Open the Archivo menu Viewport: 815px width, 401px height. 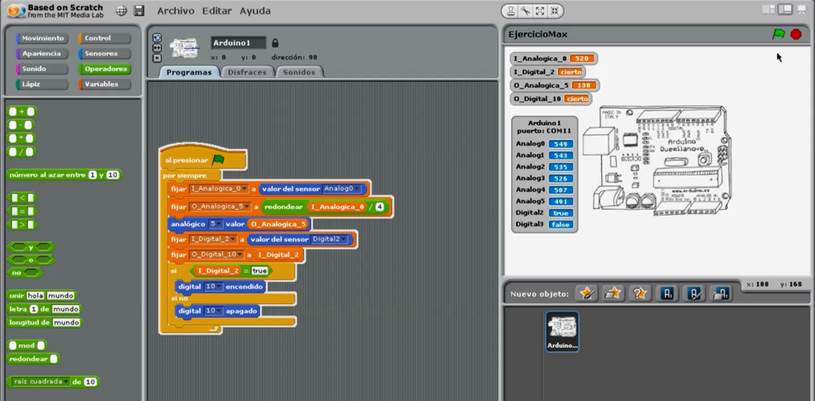click(x=176, y=11)
